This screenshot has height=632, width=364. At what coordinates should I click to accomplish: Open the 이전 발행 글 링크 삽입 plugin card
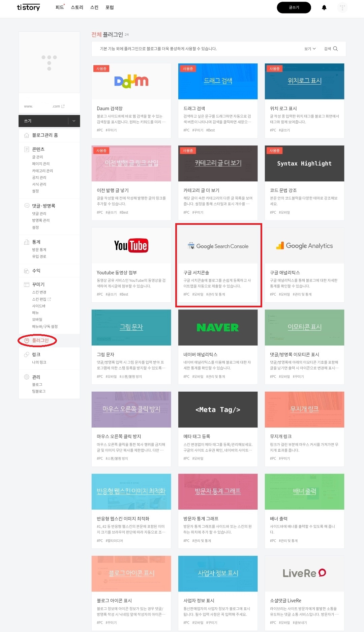pyautogui.click(x=131, y=183)
